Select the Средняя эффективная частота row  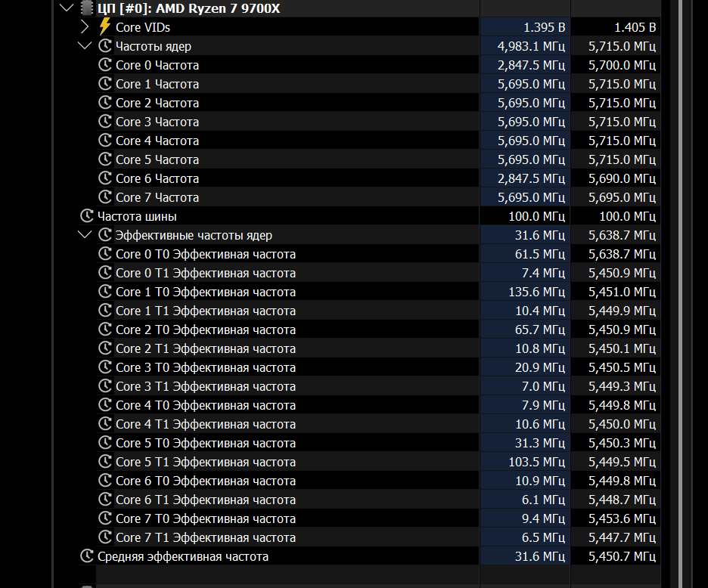click(369, 556)
